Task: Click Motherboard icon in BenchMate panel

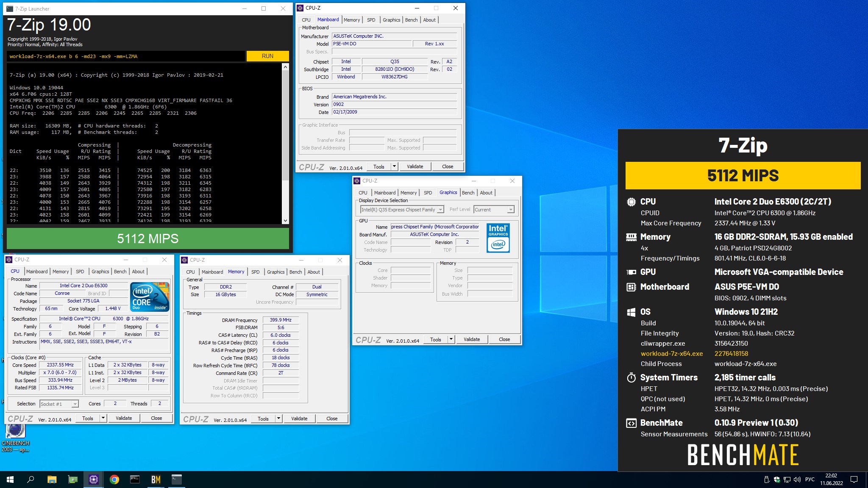Action: 631,287
